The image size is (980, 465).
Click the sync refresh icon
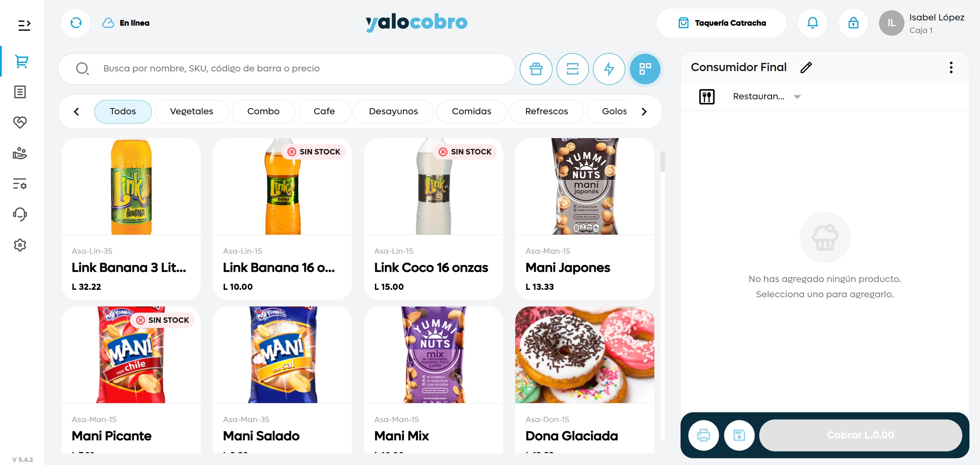coord(76,23)
